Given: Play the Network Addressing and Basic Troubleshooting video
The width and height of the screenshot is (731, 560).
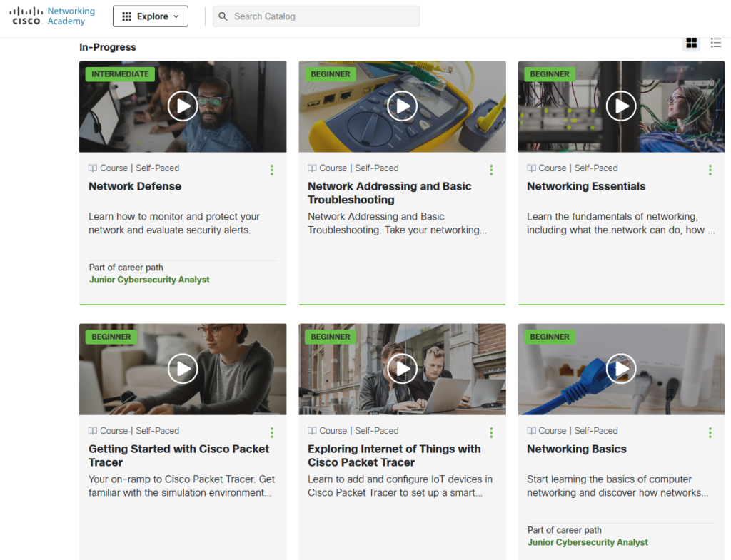Looking at the screenshot, I should click(403, 106).
